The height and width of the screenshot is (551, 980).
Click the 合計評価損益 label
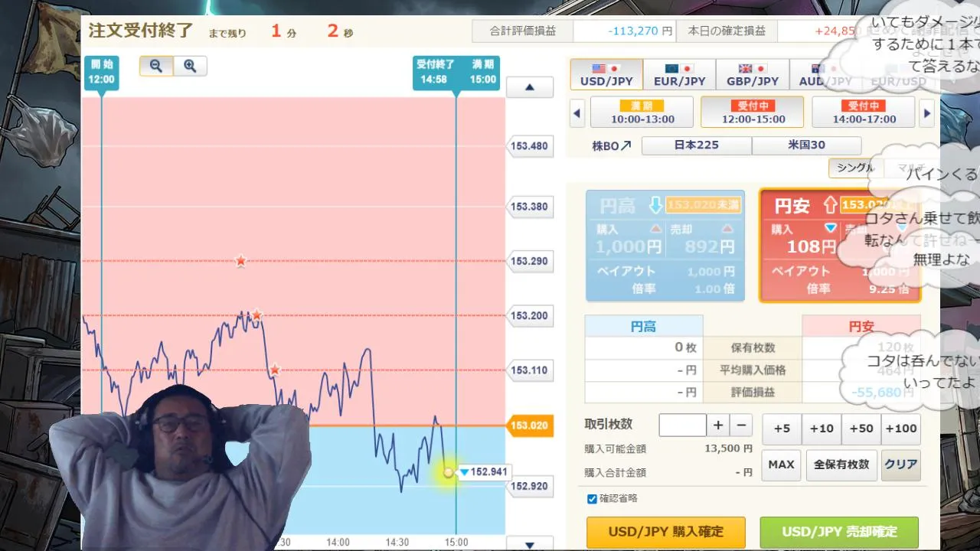(x=524, y=31)
